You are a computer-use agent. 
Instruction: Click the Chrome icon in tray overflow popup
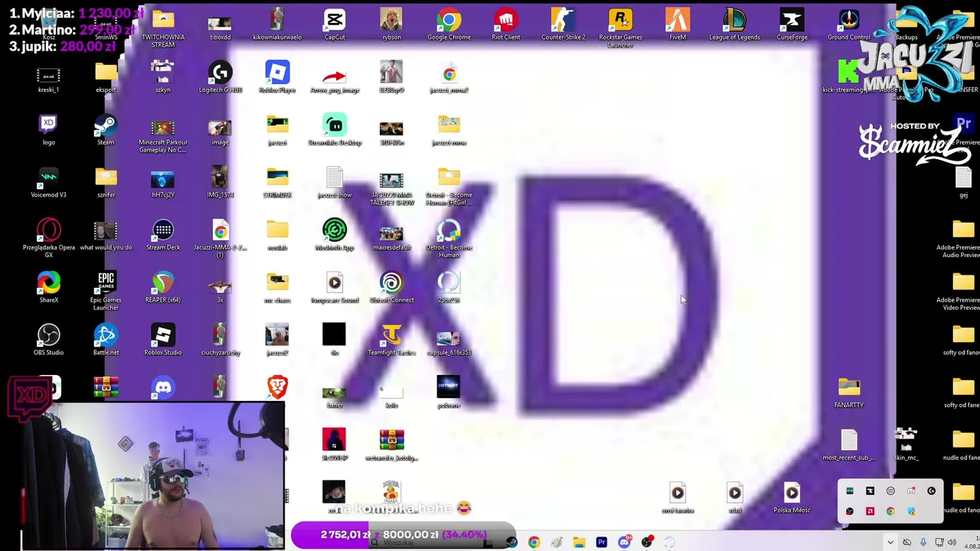(x=890, y=511)
